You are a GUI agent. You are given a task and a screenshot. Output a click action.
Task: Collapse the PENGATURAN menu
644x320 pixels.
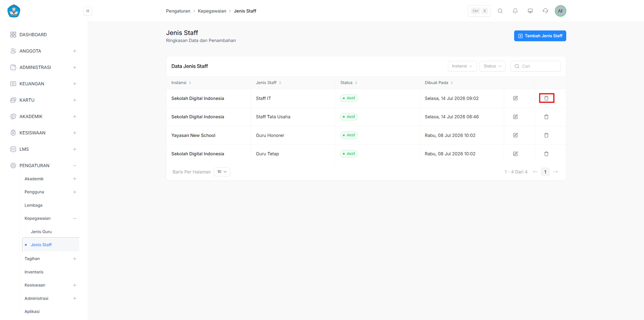coord(74,165)
